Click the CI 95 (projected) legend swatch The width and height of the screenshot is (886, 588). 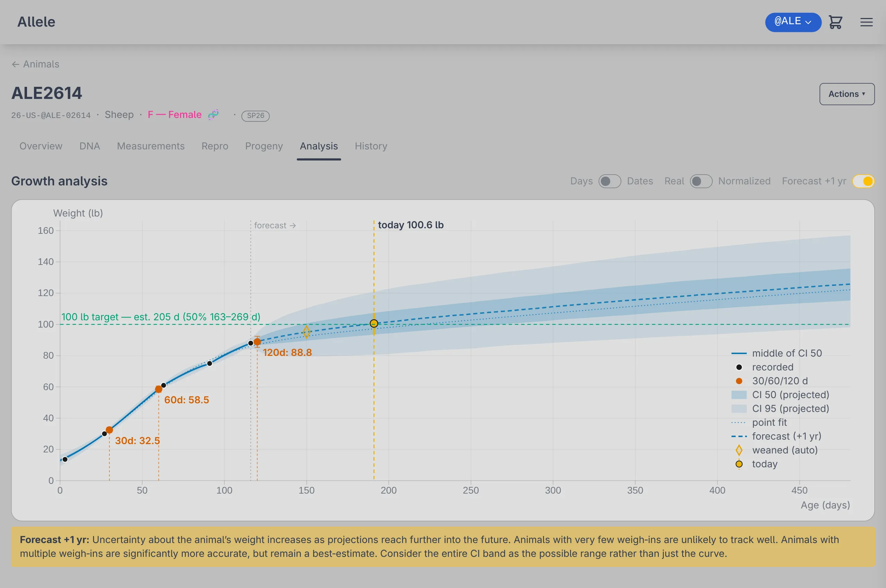pos(739,409)
